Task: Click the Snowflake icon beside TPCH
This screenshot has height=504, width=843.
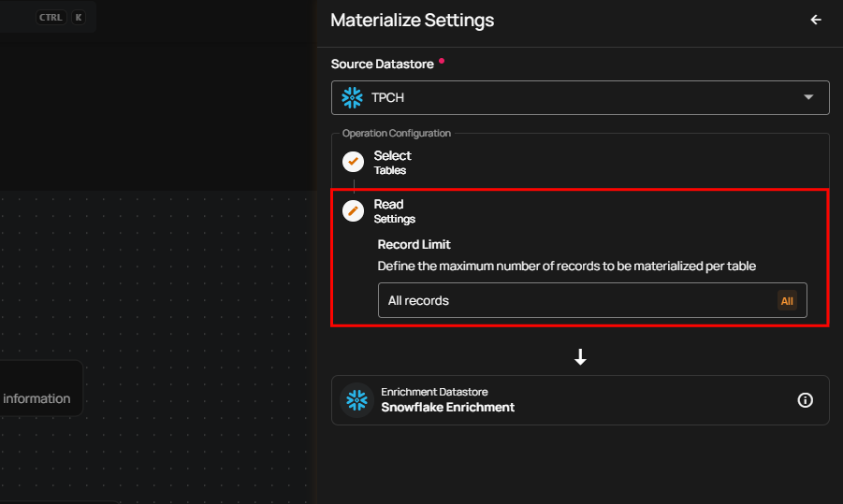Action: point(353,97)
